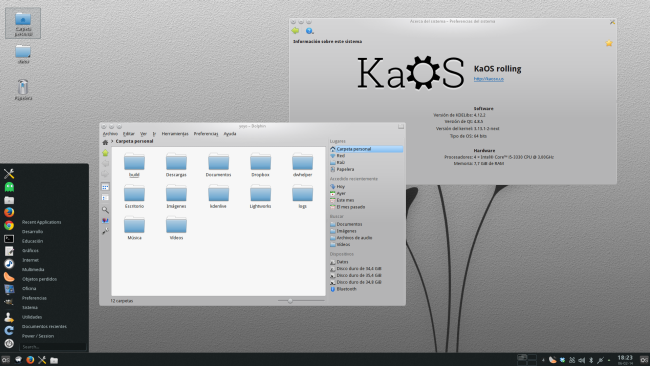Open Power / Session in the launcher

click(x=38, y=336)
